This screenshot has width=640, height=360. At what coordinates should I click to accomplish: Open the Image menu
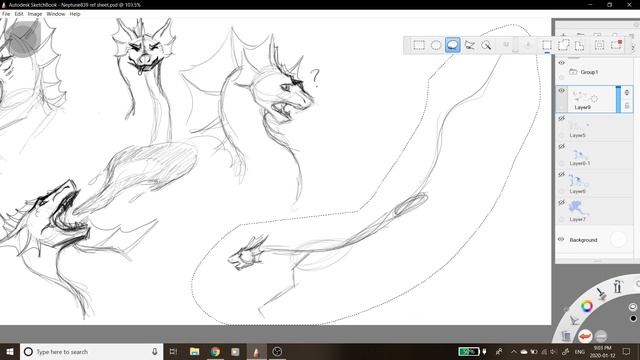[x=35, y=14]
